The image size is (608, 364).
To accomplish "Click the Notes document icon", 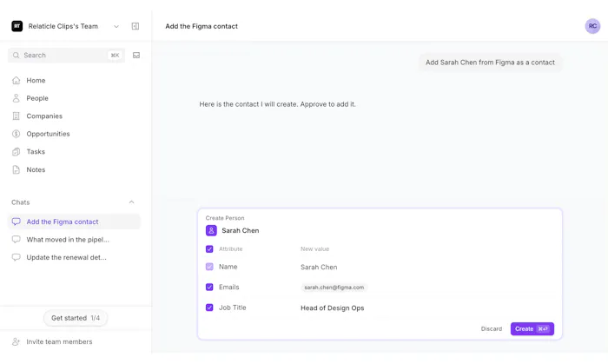I will 16,169.
